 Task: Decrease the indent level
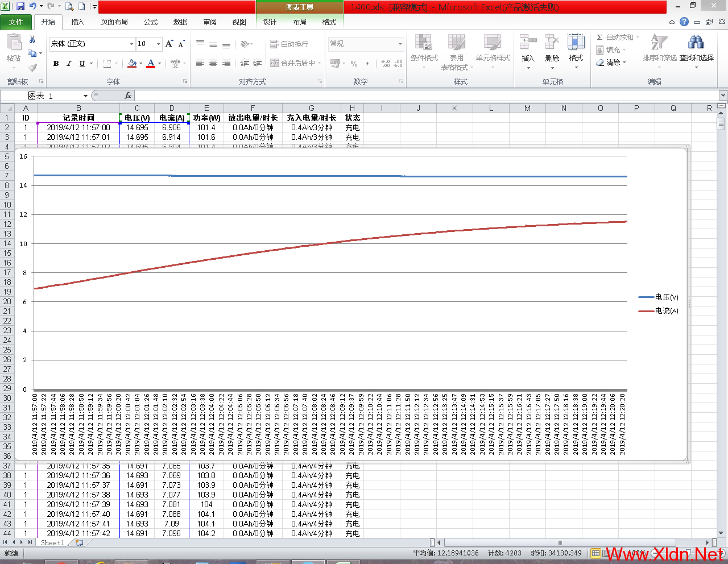245,63
